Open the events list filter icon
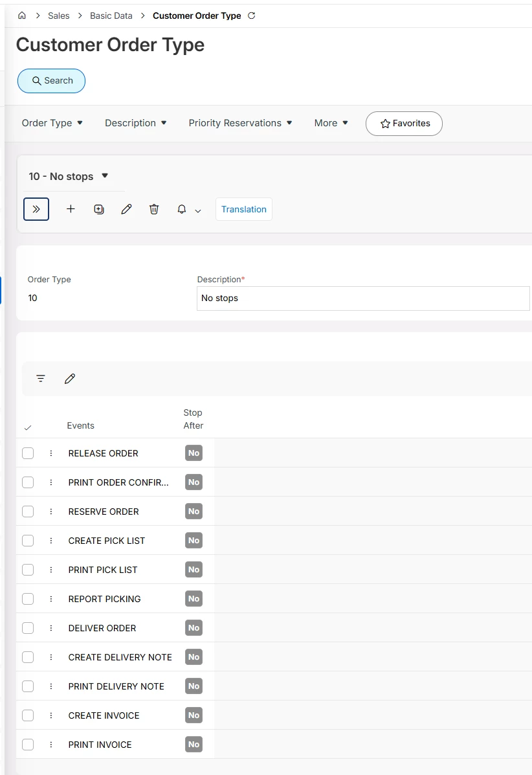The image size is (532, 775). click(x=41, y=379)
